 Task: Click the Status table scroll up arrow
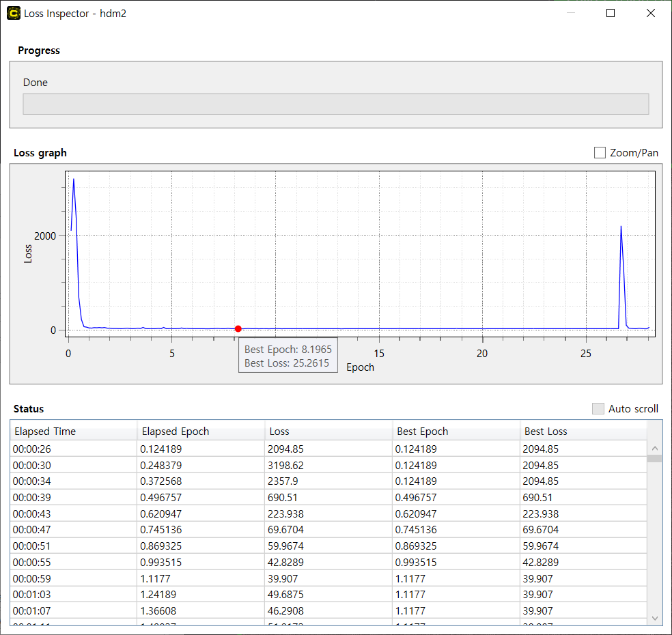coord(654,449)
